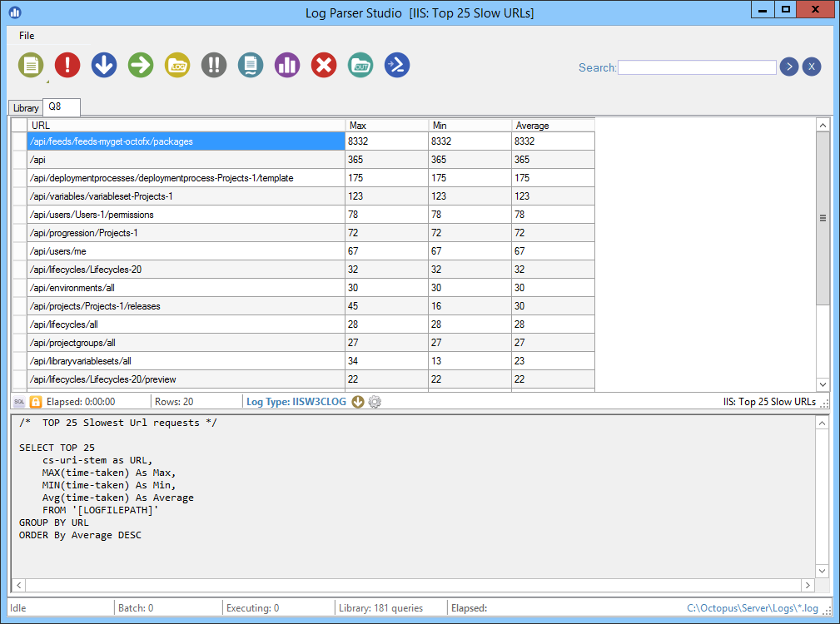
Task: Open the File menu
Action: (27, 36)
